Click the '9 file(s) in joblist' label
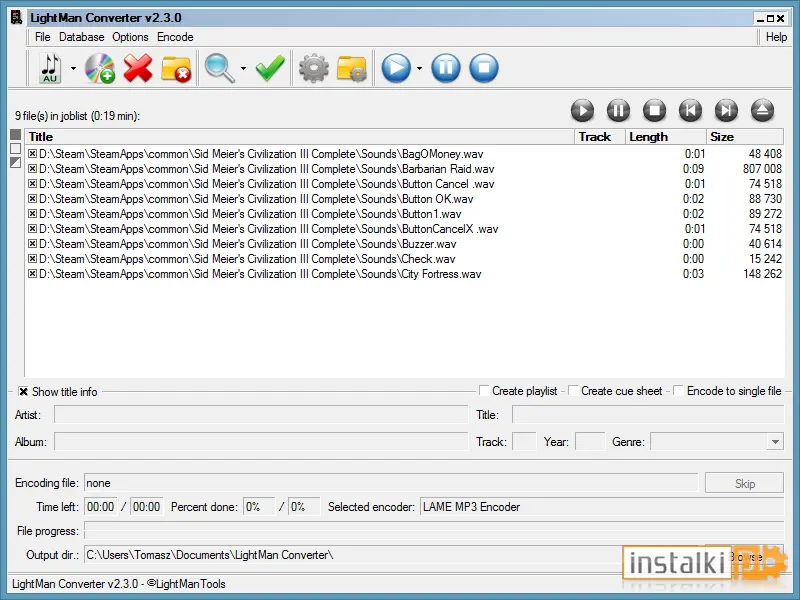Viewport: 800px width, 600px height. 78,116
